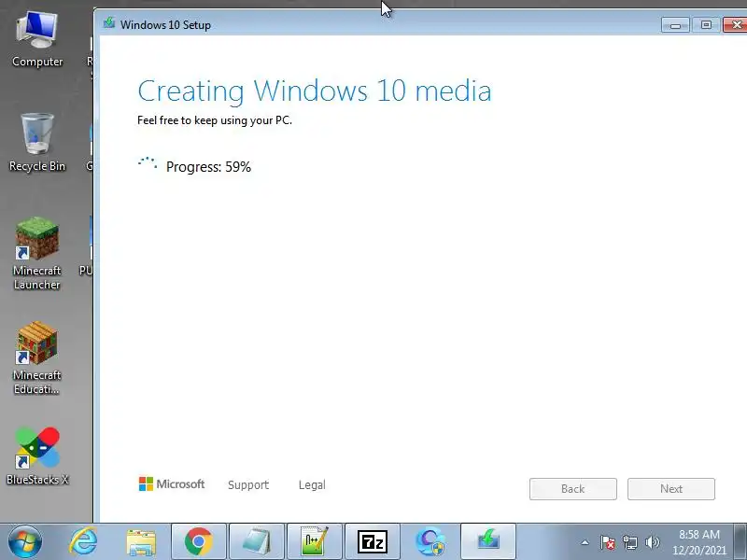Maximize the Windows 10 Setup window
The height and width of the screenshot is (560, 747).
coord(706,25)
